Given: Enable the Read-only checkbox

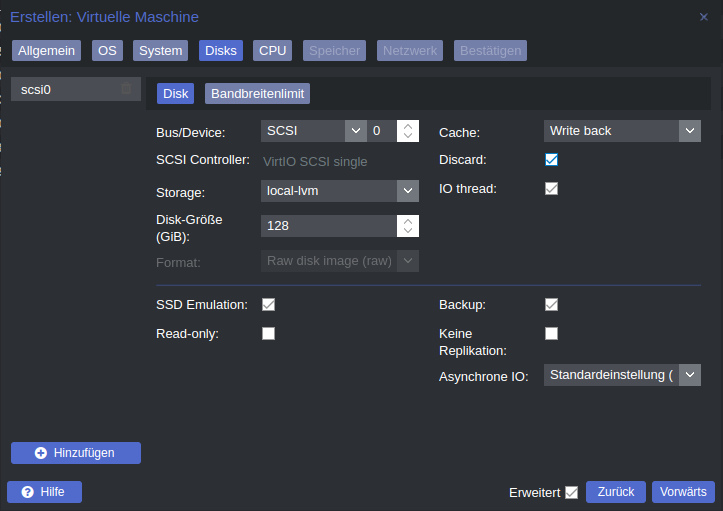Looking at the screenshot, I should pos(268,333).
